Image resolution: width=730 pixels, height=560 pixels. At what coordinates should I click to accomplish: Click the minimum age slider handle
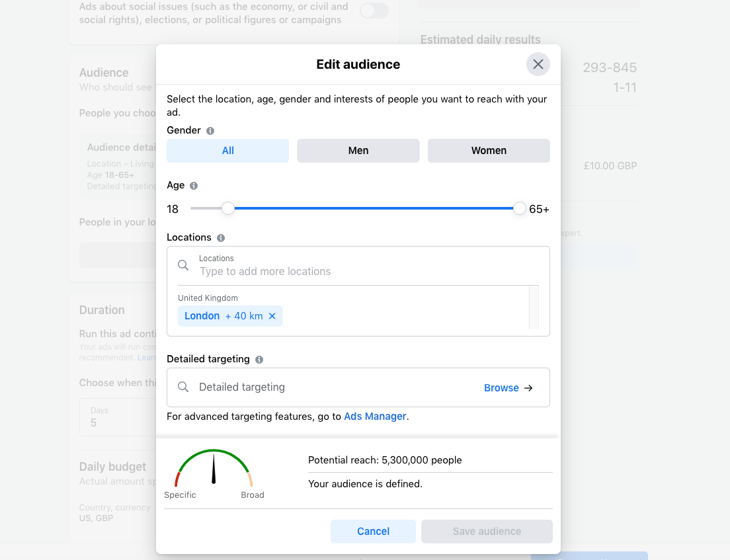[227, 208]
